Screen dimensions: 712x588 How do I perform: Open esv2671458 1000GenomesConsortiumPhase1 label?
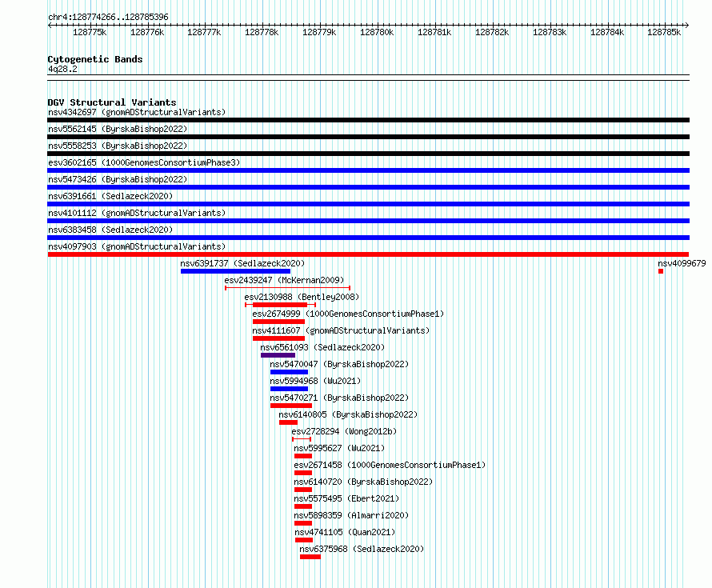pyautogui.click(x=390, y=465)
